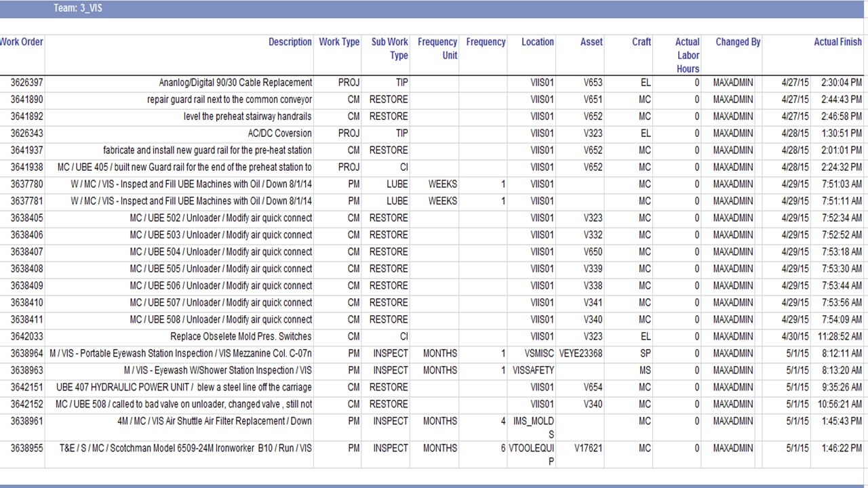Click finish time 11:28:52 AM
This screenshot has width=868, height=488.
[x=840, y=337]
